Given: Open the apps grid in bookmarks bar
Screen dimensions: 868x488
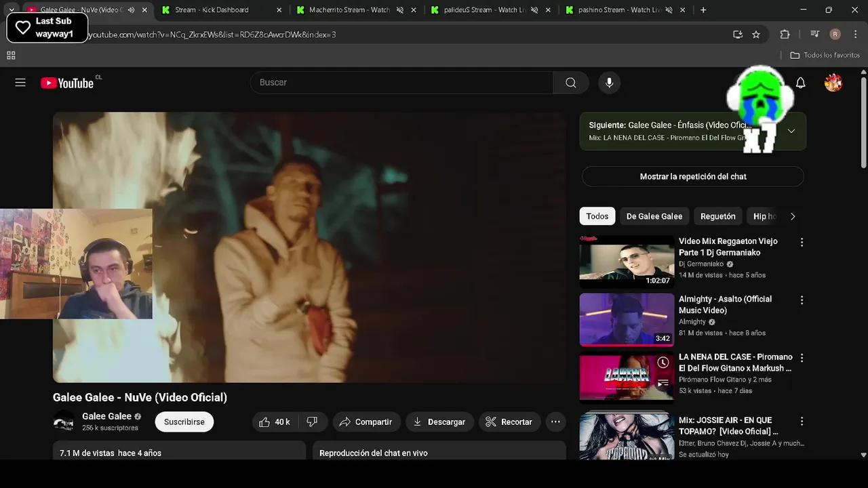Looking at the screenshot, I should coord(11,56).
